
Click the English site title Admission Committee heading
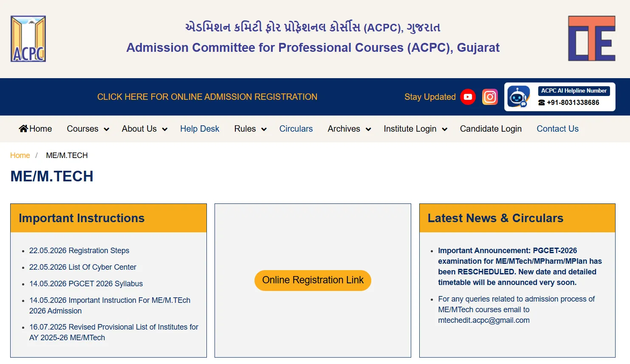[313, 48]
